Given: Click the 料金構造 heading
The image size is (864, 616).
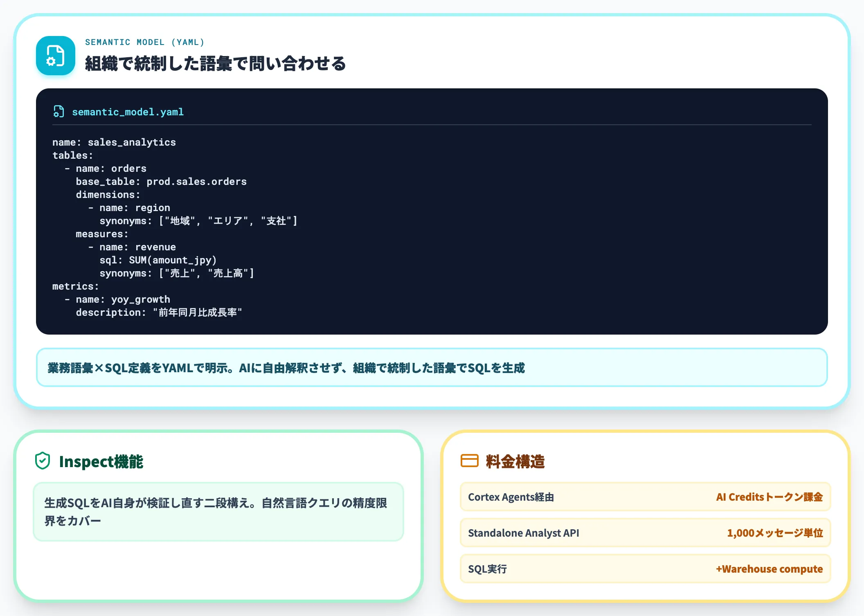Looking at the screenshot, I should (x=515, y=461).
